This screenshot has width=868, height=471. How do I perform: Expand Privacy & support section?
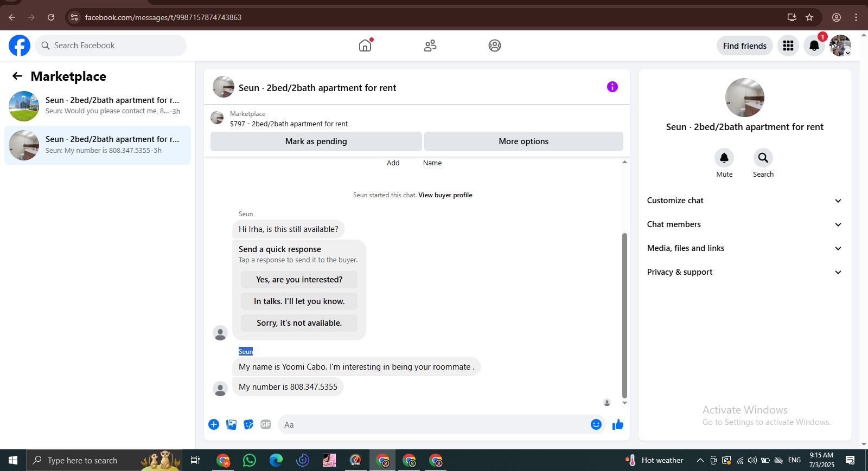pos(745,272)
